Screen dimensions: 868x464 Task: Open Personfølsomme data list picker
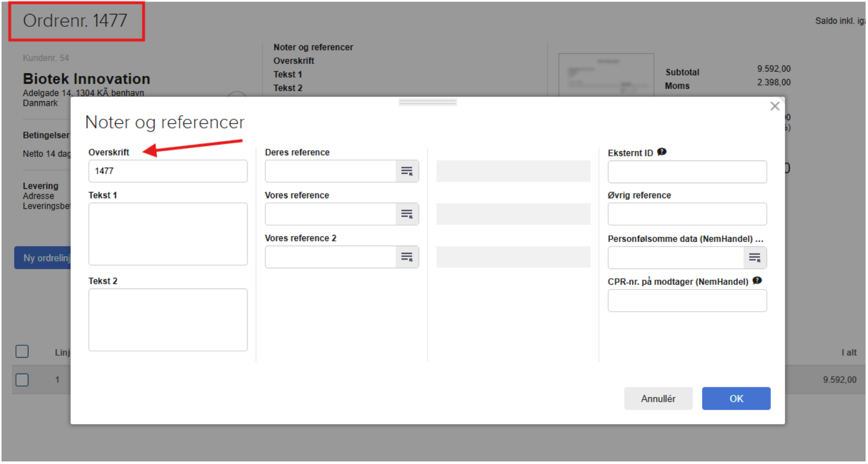point(755,258)
